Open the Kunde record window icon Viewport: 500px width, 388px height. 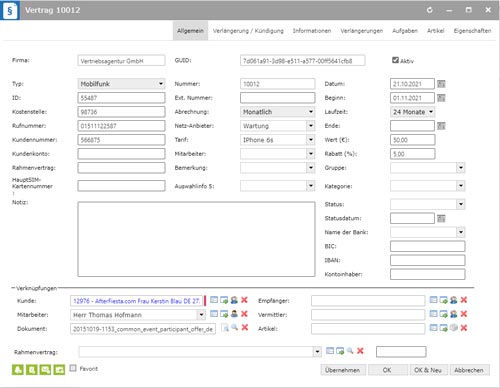[x=214, y=300]
